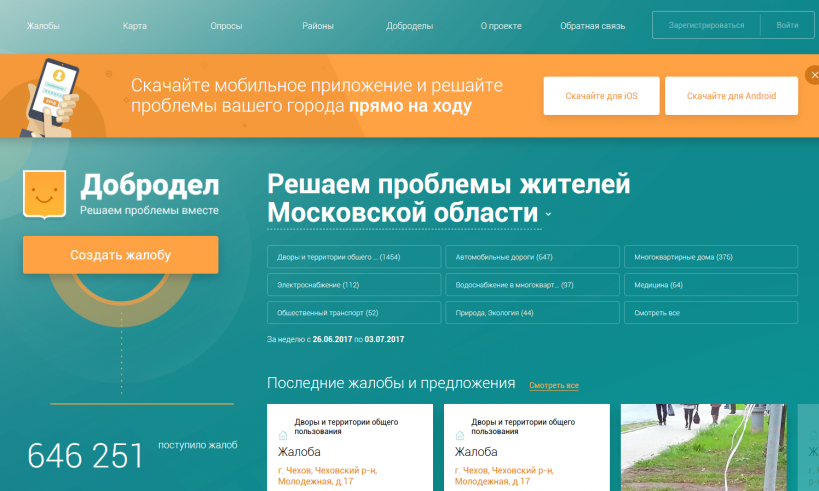Click the Зарегистрироваться button

pyautogui.click(x=706, y=25)
